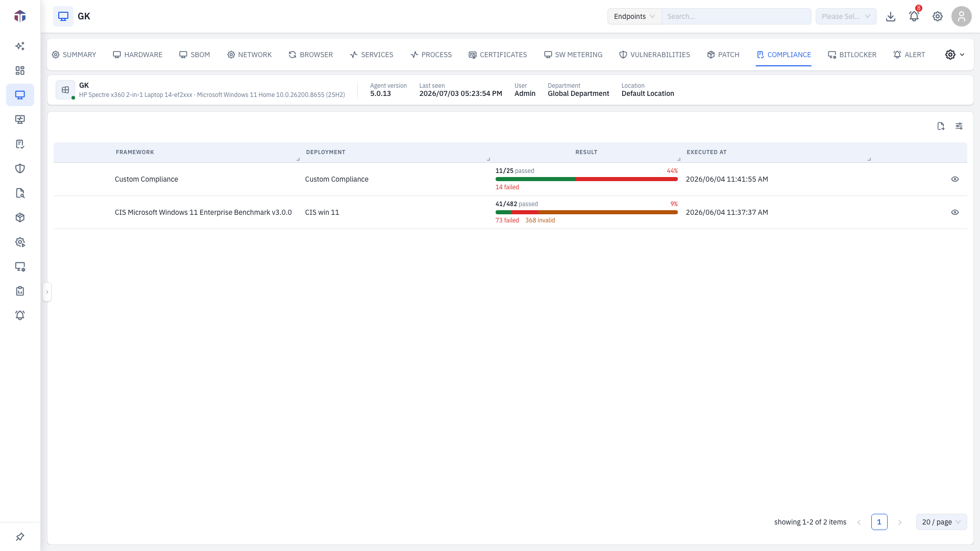Open the monitor activity sidebar icon

pyautogui.click(x=20, y=119)
